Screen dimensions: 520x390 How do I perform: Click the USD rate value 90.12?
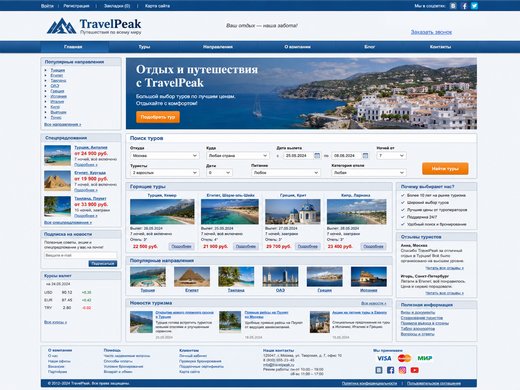[67, 292]
